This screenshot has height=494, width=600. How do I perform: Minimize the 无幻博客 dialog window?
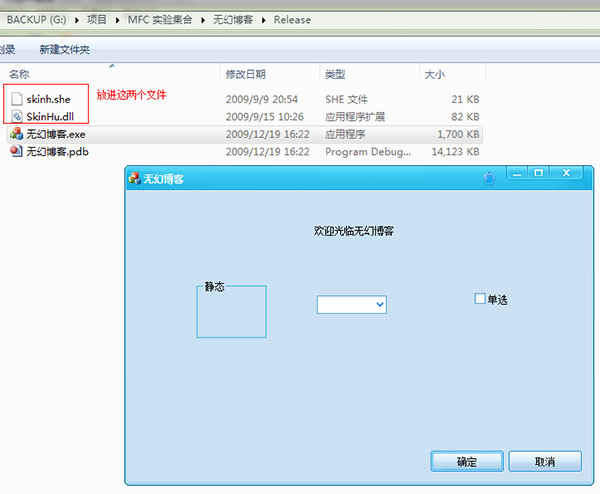(x=517, y=173)
